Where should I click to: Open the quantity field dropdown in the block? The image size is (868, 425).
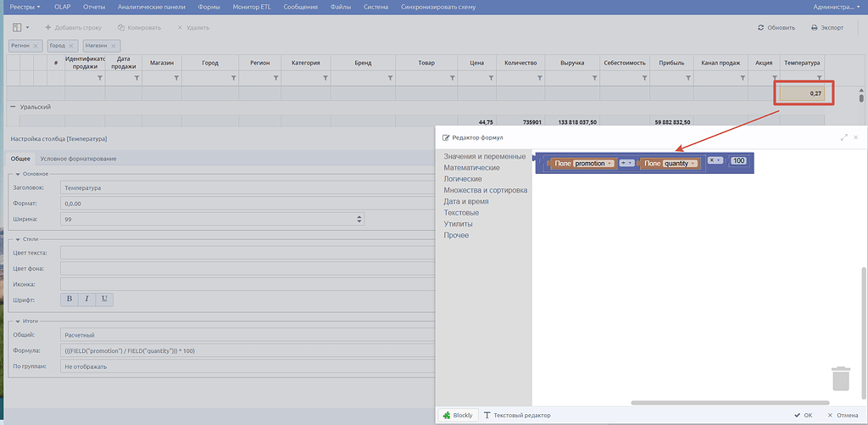pyautogui.click(x=693, y=164)
